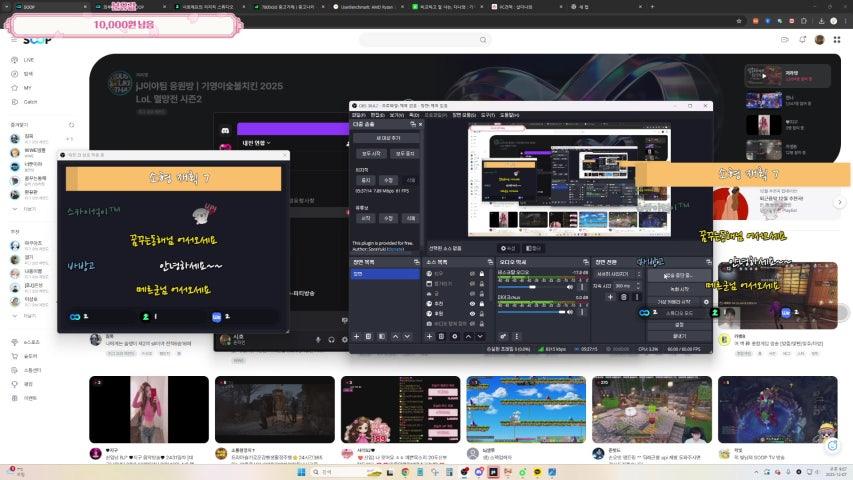Open microphone channel options menu
853x480 pixels.
[582, 312]
